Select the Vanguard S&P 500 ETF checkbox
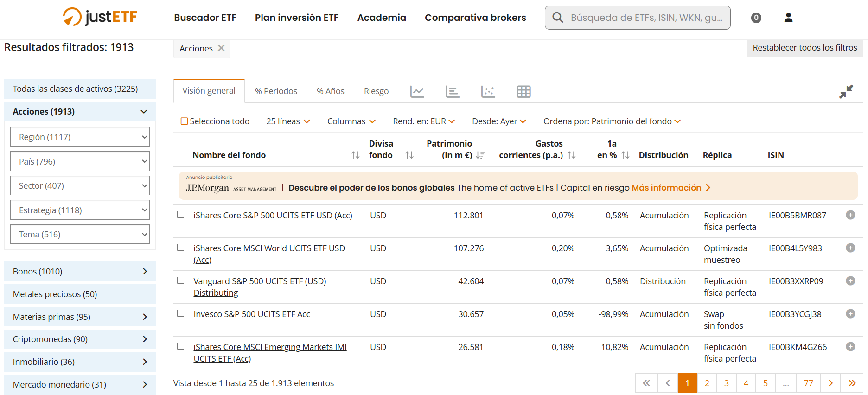The image size is (868, 395). [181, 280]
